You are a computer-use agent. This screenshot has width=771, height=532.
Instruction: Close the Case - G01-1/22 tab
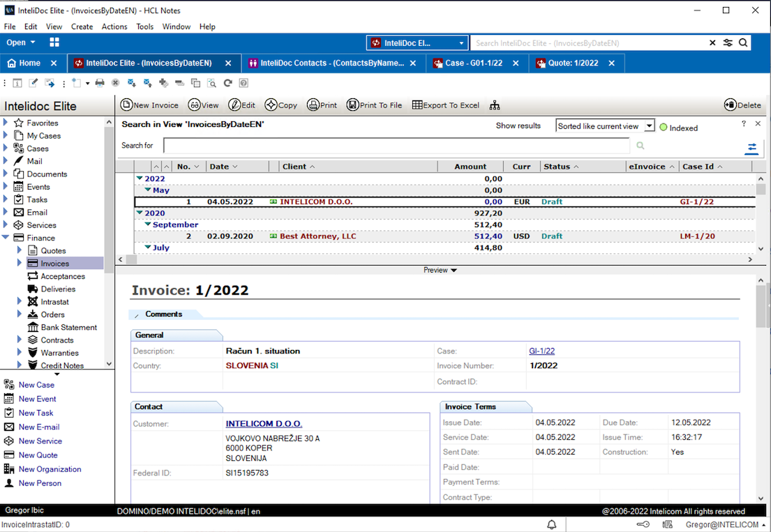pos(516,63)
